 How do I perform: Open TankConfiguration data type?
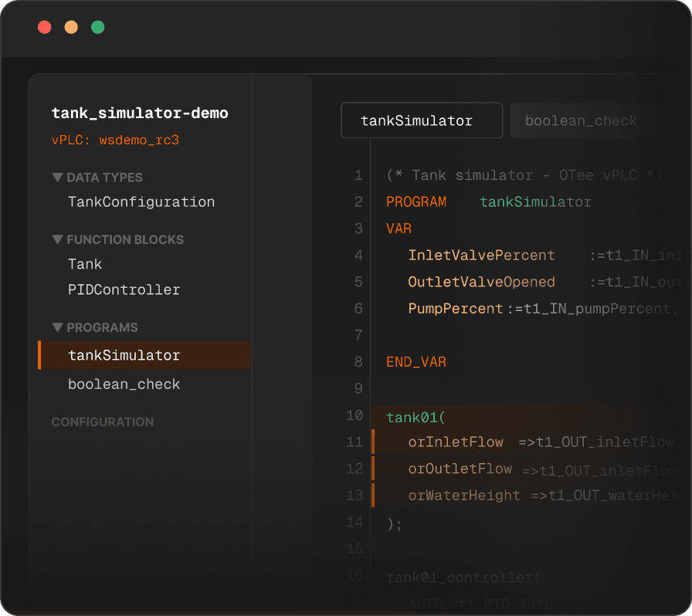pyautogui.click(x=141, y=202)
